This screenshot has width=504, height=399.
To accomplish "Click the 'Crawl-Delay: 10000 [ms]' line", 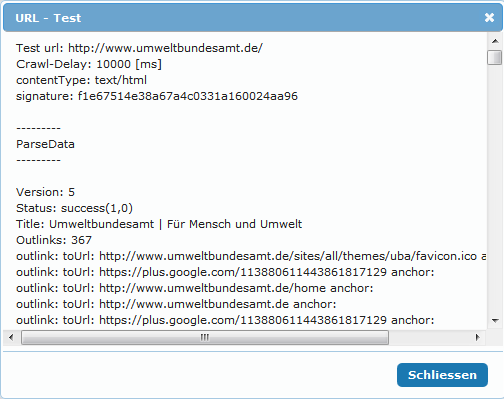I will (89, 64).
